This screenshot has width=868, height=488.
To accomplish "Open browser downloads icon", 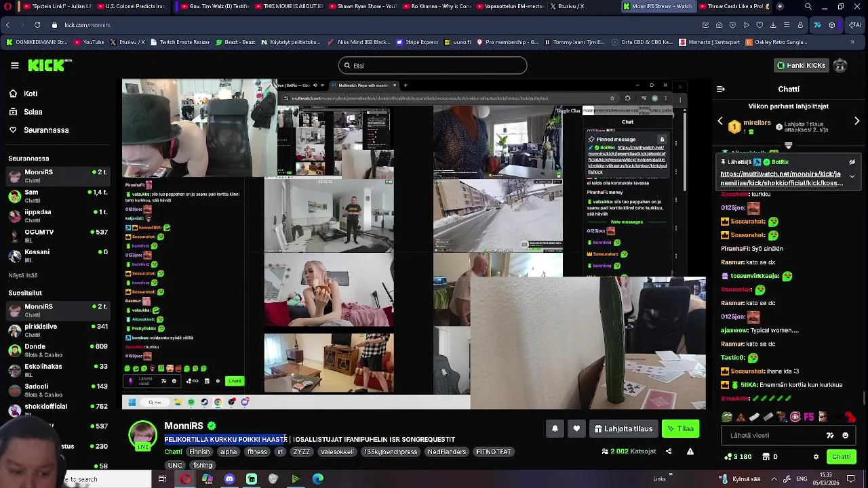I will (x=773, y=25).
